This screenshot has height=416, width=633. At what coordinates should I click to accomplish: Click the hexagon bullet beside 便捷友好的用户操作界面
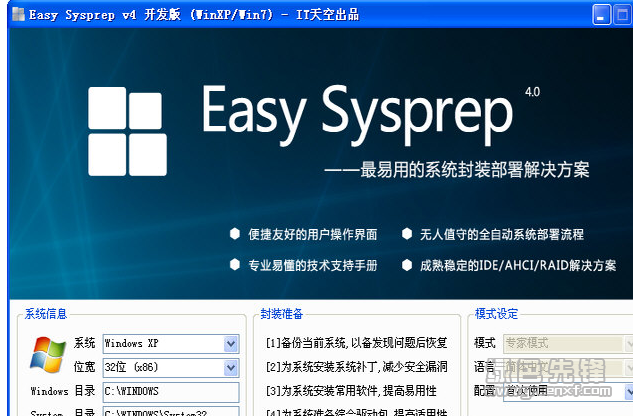235,234
